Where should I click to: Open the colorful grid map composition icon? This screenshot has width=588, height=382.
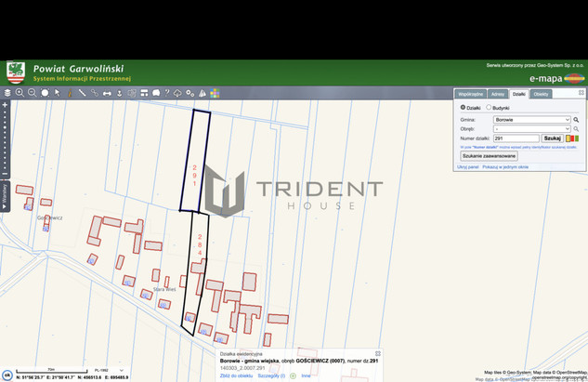(x=215, y=93)
